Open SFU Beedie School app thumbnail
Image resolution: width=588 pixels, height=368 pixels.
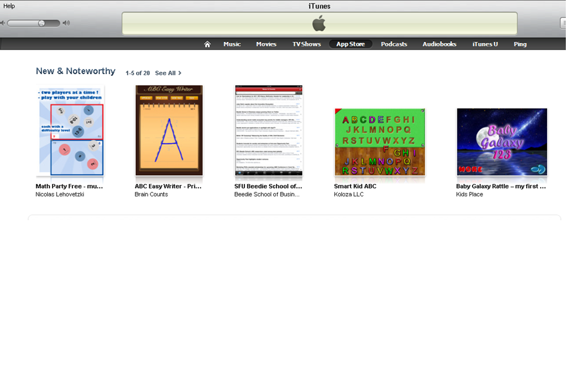coord(268,130)
